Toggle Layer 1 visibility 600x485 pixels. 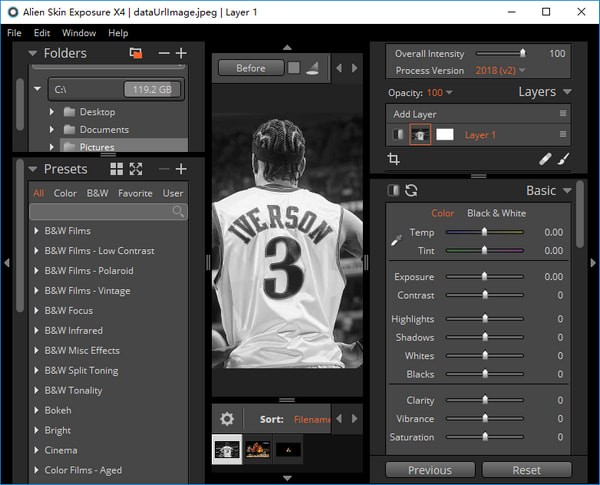click(x=397, y=135)
